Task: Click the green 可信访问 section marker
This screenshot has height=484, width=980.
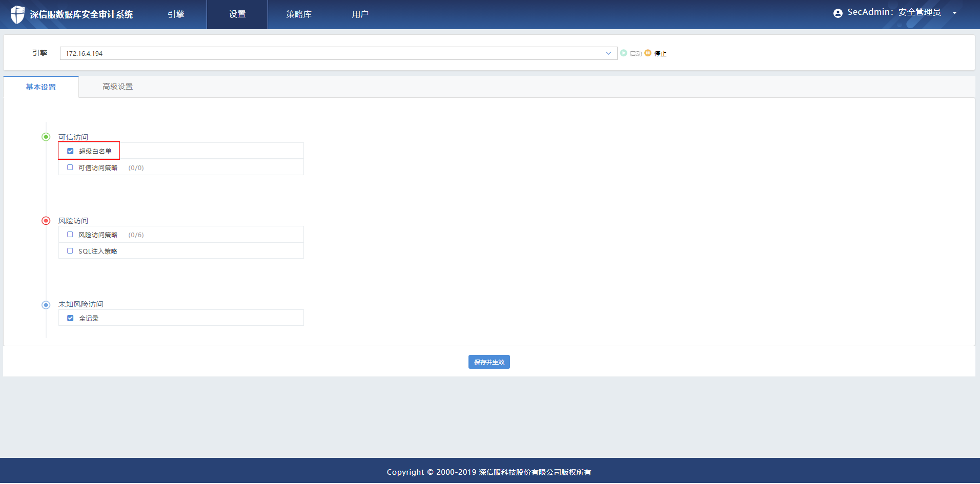Action: (46, 137)
